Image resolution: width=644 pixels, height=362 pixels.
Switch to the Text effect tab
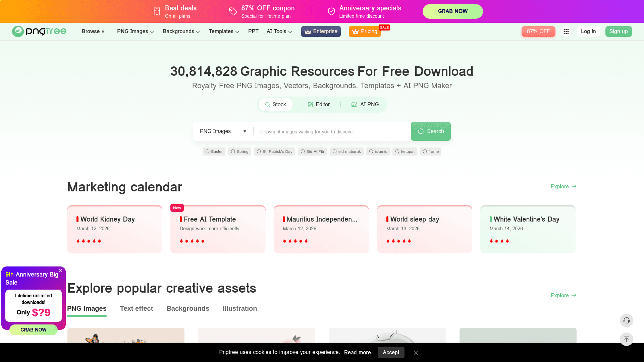click(137, 308)
